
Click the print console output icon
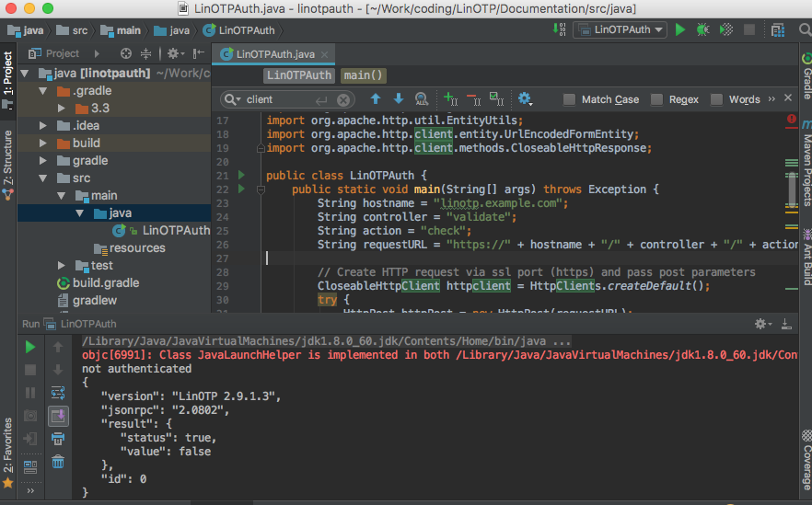(58, 439)
